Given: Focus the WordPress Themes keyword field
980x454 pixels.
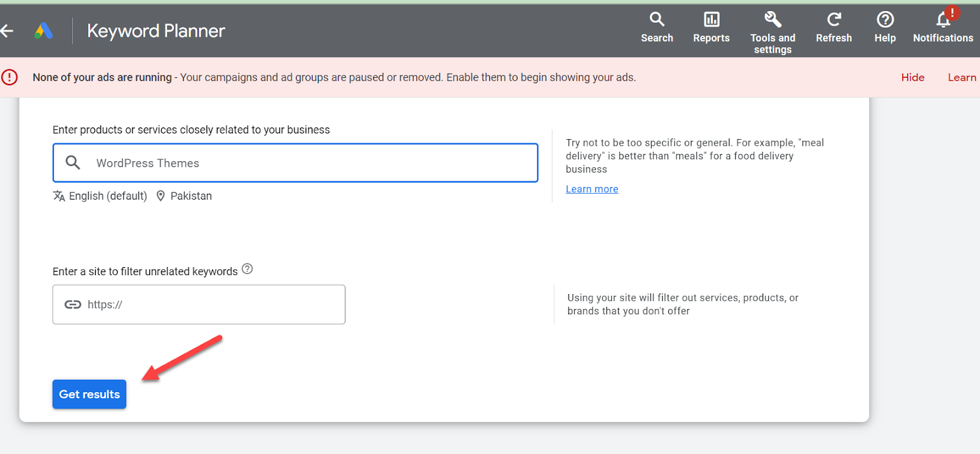Looking at the screenshot, I should pyautogui.click(x=295, y=163).
